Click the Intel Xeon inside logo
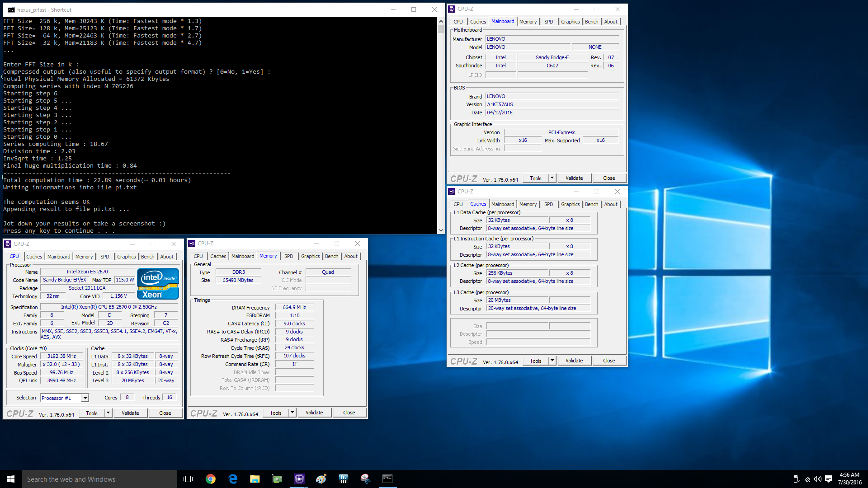The height and width of the screenshot is (488, 868). point(158,284)
